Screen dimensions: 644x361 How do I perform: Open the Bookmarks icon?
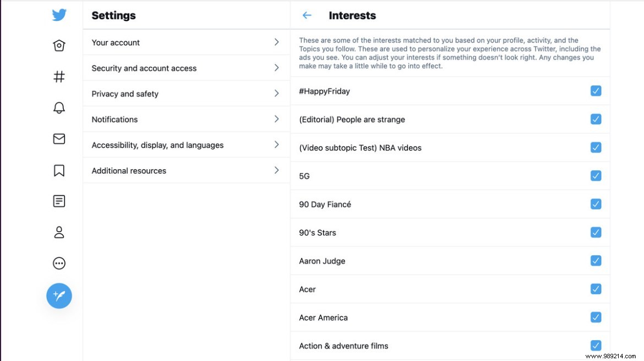[x=59, y=170]
